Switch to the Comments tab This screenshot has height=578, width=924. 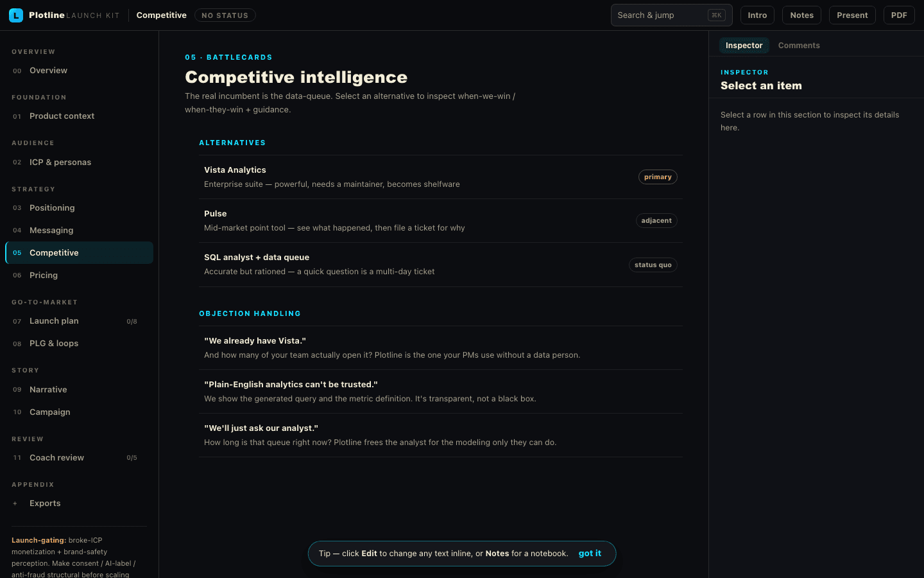click(x=799, y=46)
